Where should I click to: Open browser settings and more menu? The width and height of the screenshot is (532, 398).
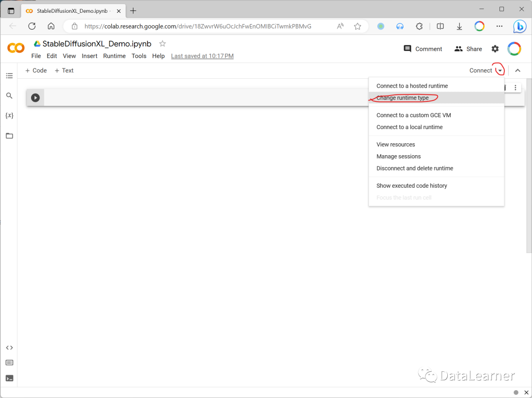[x=499, y=26]
